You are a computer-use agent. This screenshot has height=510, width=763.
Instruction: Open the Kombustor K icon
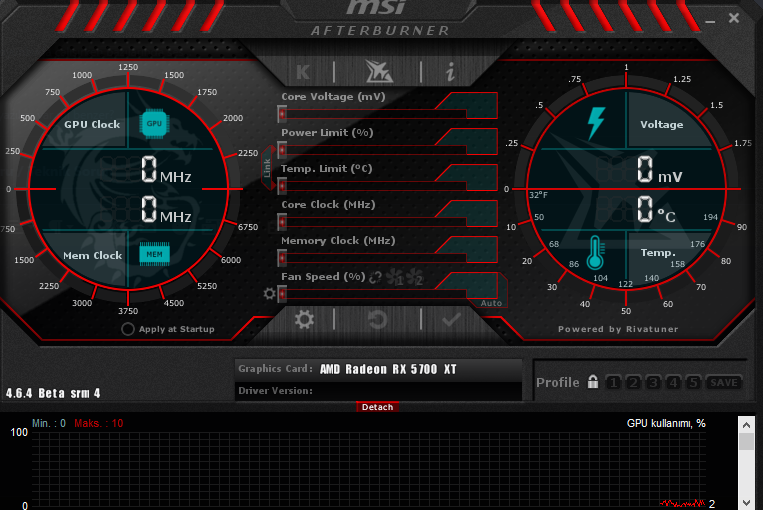(303, 72)
